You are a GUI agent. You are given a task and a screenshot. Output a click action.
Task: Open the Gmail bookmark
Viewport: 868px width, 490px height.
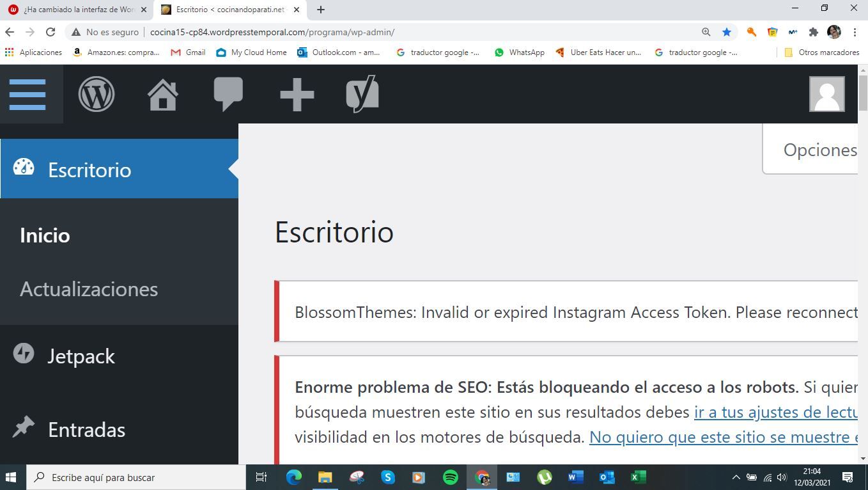point(188,52)
